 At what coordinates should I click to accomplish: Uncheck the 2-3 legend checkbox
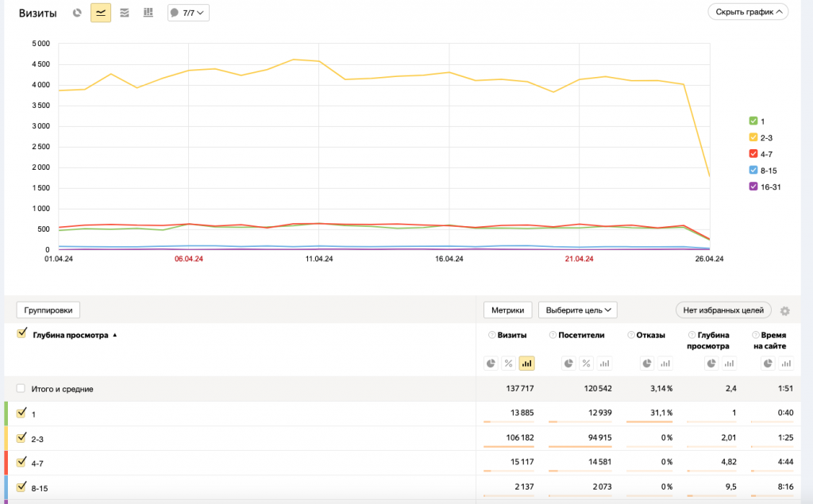tap(753, 137)
